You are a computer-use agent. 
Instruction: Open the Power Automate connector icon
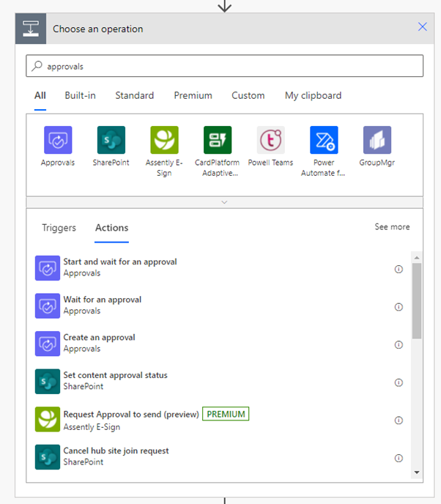coord(324,140)
